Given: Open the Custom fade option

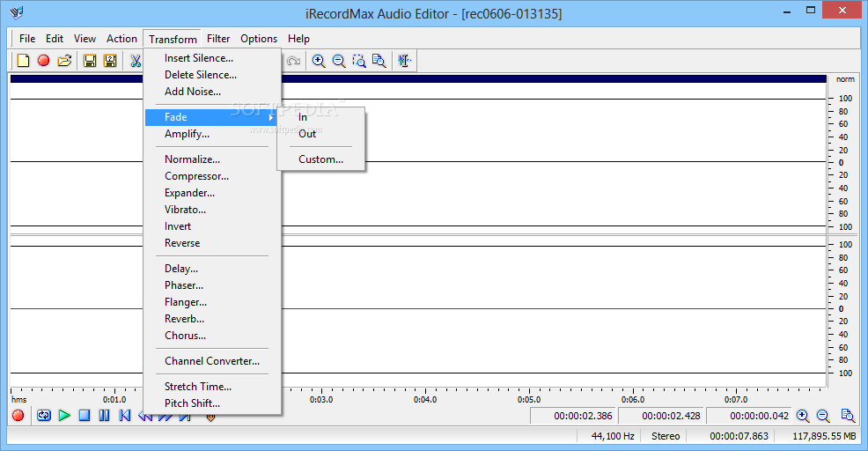Looking at the screenshot, I should point(321,159).
